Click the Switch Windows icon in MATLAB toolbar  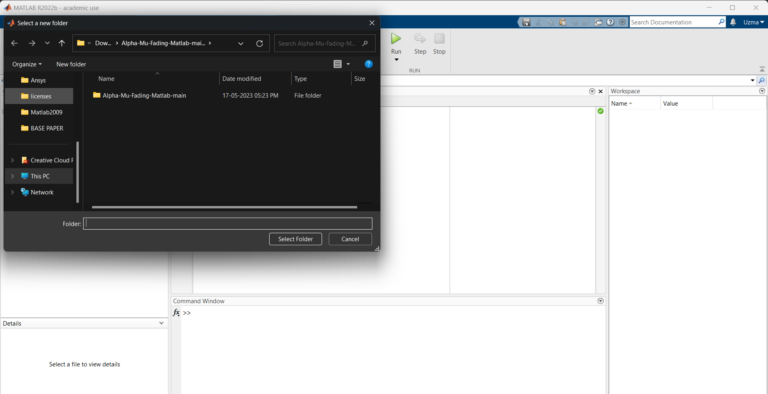click(x=599, y=22)
